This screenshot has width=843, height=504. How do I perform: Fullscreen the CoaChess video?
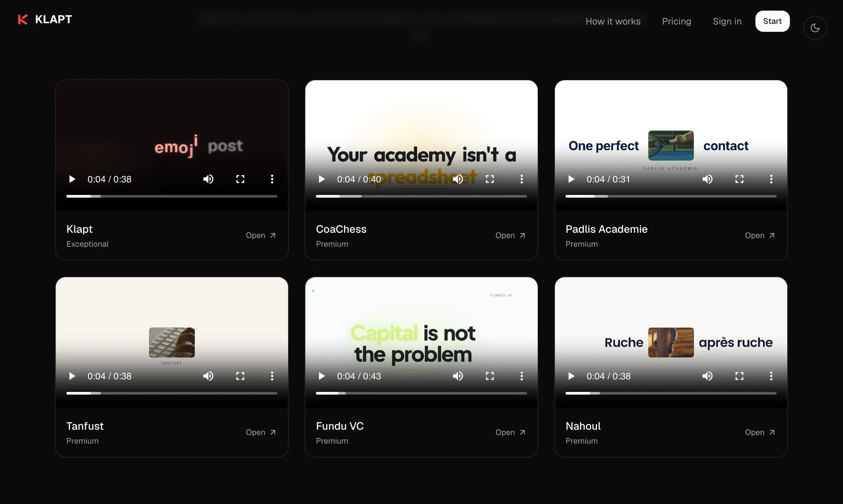(490, 179)
